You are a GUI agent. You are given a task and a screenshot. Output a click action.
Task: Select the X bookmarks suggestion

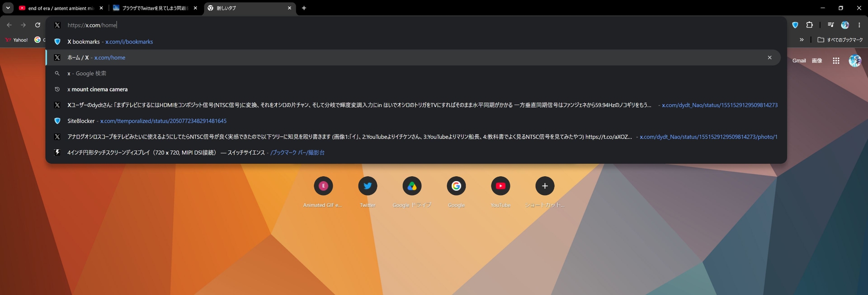coord(413,42)
